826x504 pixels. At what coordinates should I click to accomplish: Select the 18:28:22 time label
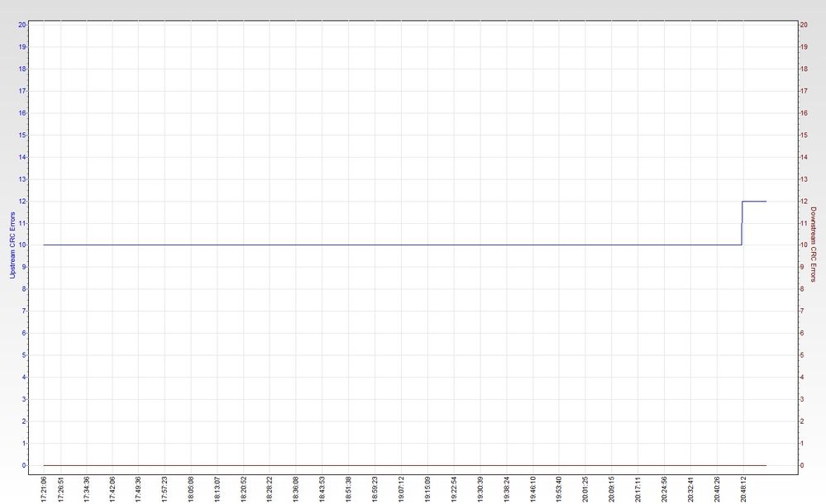270,490
